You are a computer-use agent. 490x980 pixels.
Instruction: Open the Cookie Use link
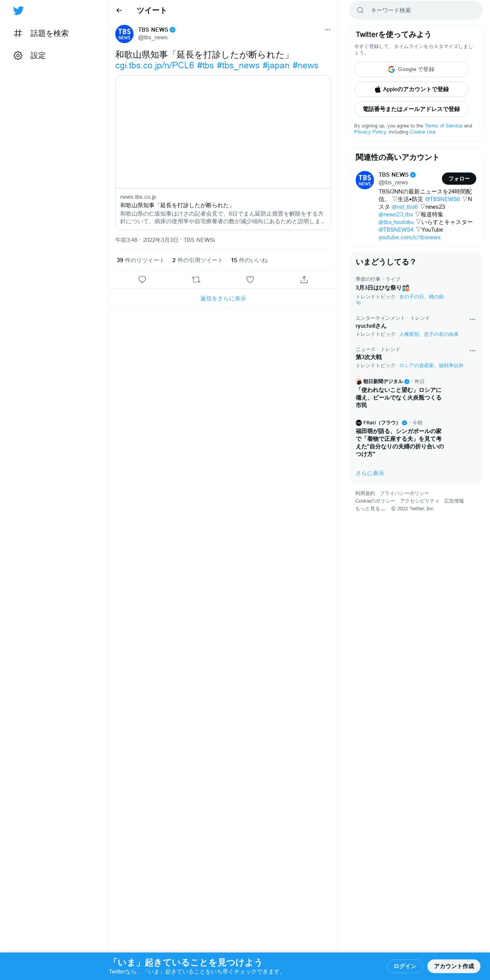pyautogui.click(x=423, y=132)
